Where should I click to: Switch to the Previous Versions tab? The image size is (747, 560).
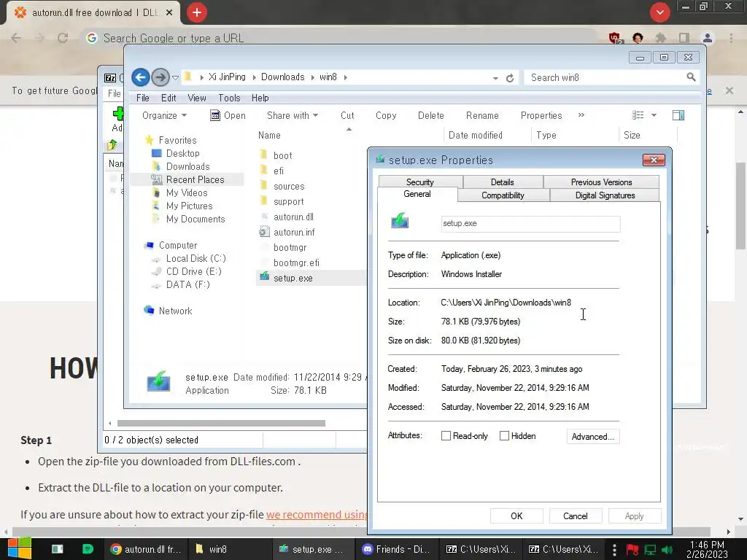point(601,182)
